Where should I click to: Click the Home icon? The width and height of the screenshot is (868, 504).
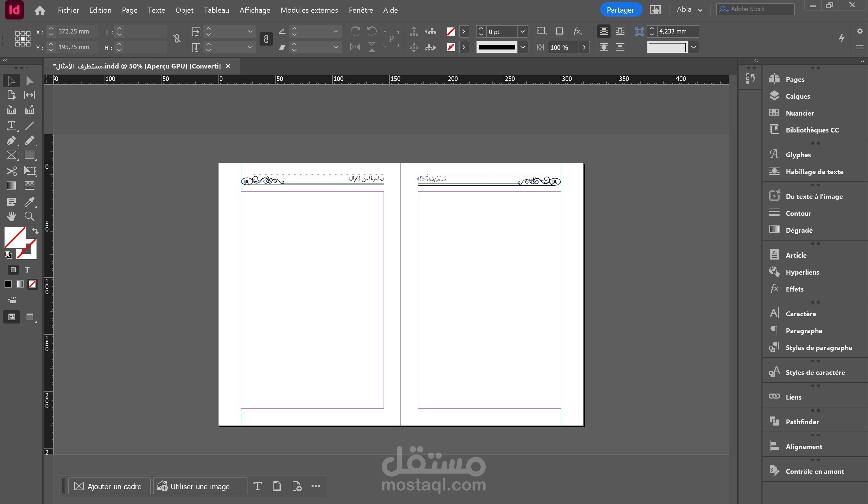click(x=40, y=10)
